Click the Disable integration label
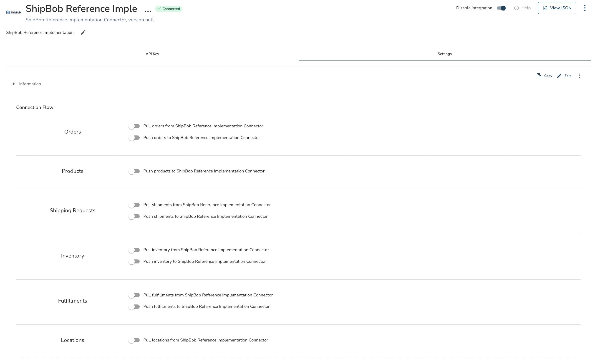This screenshot has width=600, height=364. 474,8
